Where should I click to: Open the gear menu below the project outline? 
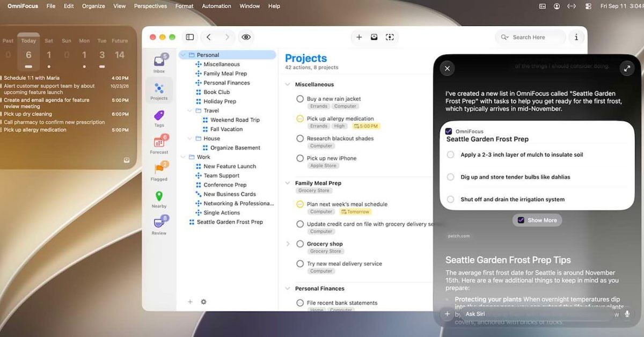[x=203, y=302]
